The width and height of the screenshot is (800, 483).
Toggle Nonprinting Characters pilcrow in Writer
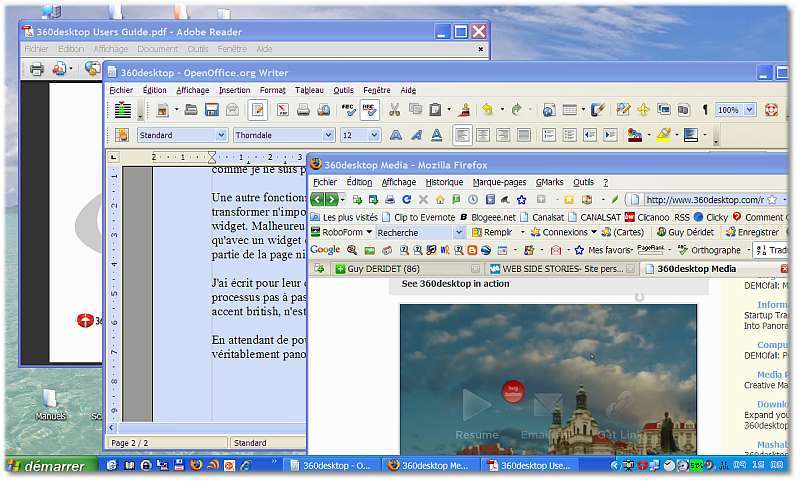[x=705, y=110]
